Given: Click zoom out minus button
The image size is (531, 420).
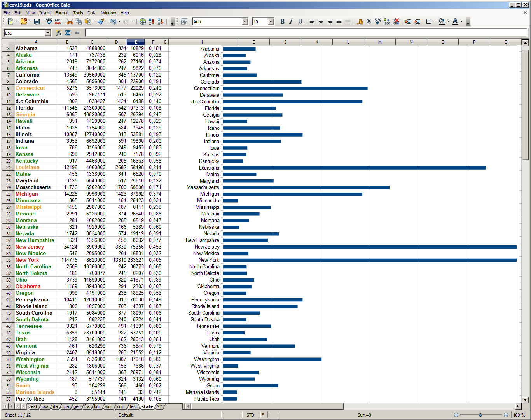Looking at the screenshot, I should click(x=456, y=415).
